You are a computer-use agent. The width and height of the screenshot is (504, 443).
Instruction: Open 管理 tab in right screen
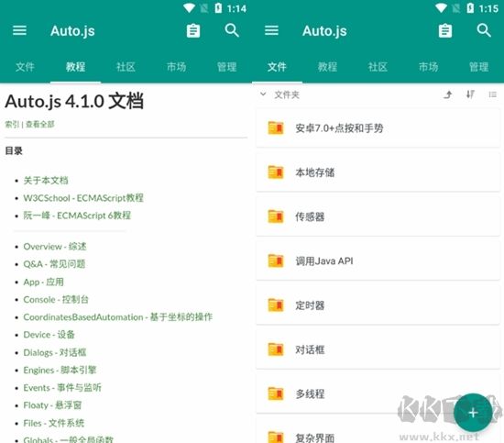(x=478, y=67)
